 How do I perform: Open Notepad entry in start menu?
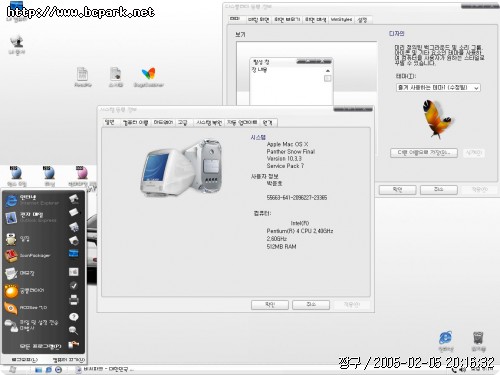(x=20, y=273)
